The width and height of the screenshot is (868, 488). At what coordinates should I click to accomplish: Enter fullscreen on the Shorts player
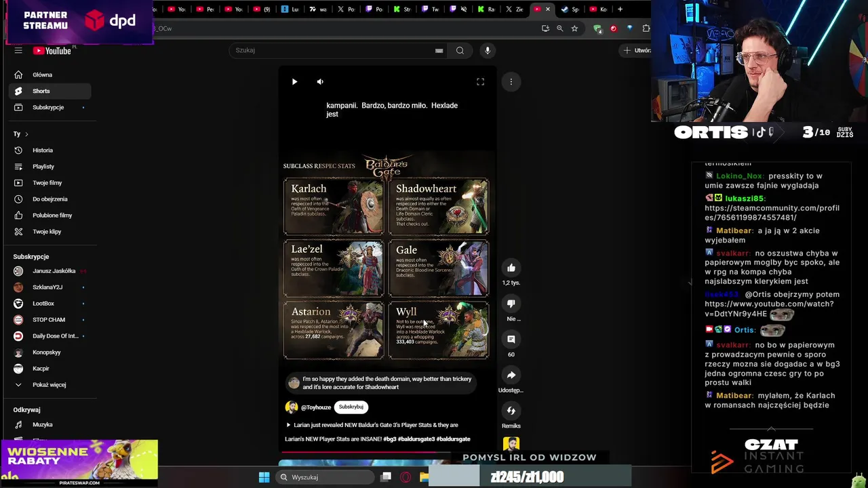[480, 82]
